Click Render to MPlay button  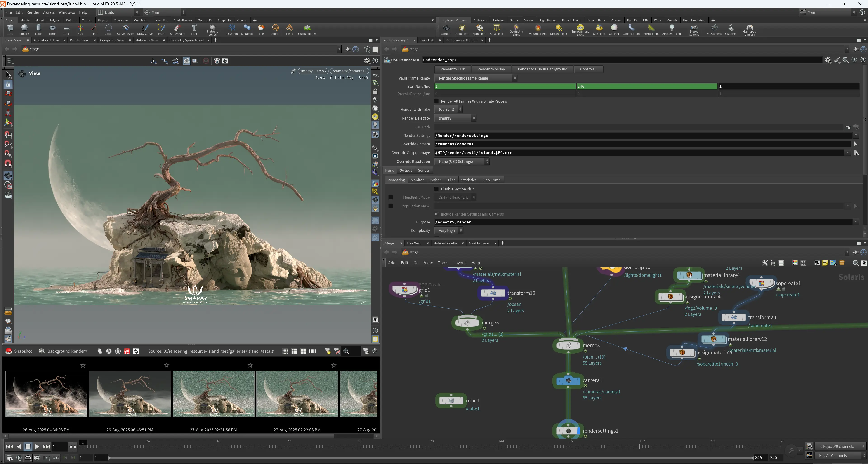pos(491,69)
